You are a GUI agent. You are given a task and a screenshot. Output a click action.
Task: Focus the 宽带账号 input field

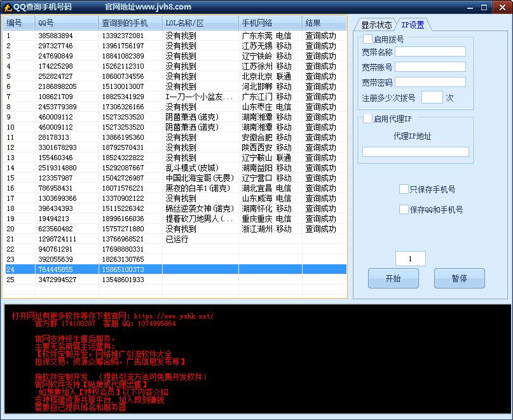[x=430, y=67]
